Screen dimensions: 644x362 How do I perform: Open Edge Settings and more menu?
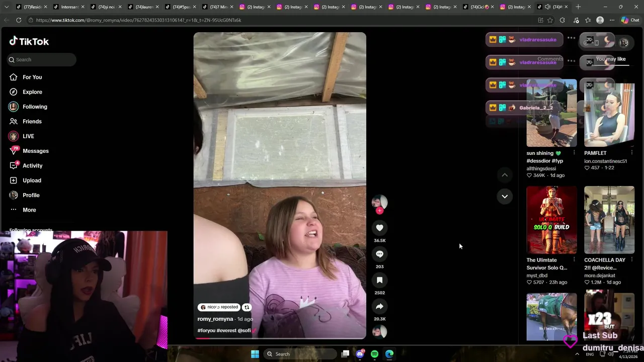[x=612, y=20]
